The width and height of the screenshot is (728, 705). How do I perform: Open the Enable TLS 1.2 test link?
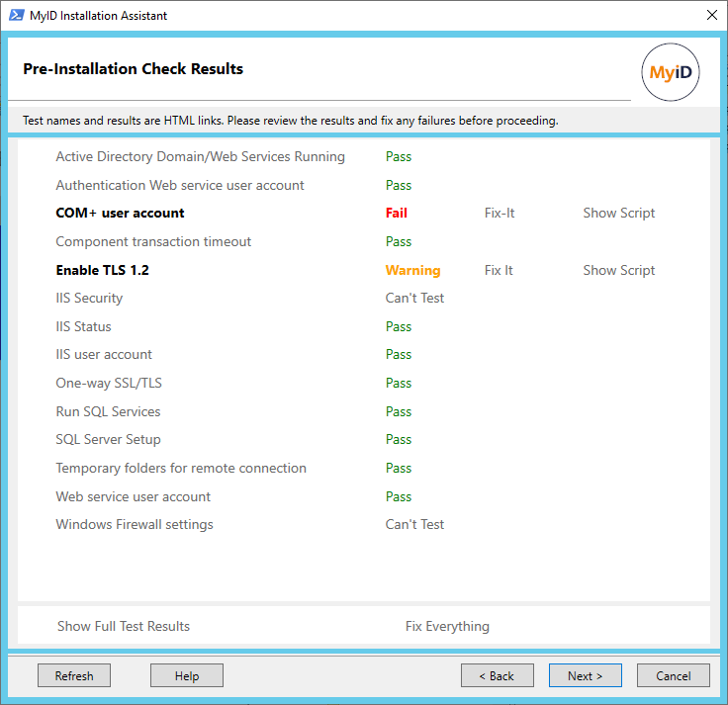[x=102, y=270]
